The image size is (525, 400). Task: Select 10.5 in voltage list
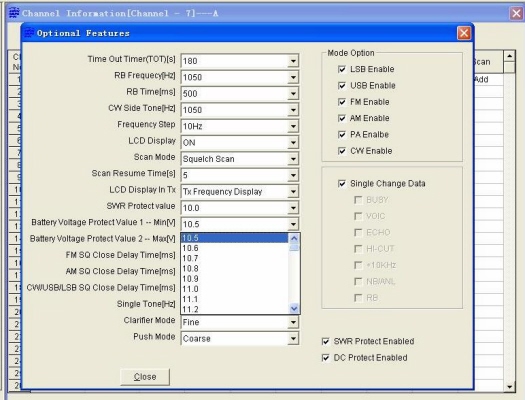pyautogui.click(x=234, y=238)
